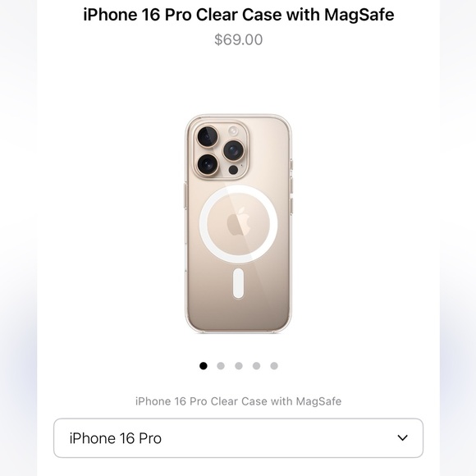Click the Apple logo on the phone
476x476 pixels.
coord(238,222)
